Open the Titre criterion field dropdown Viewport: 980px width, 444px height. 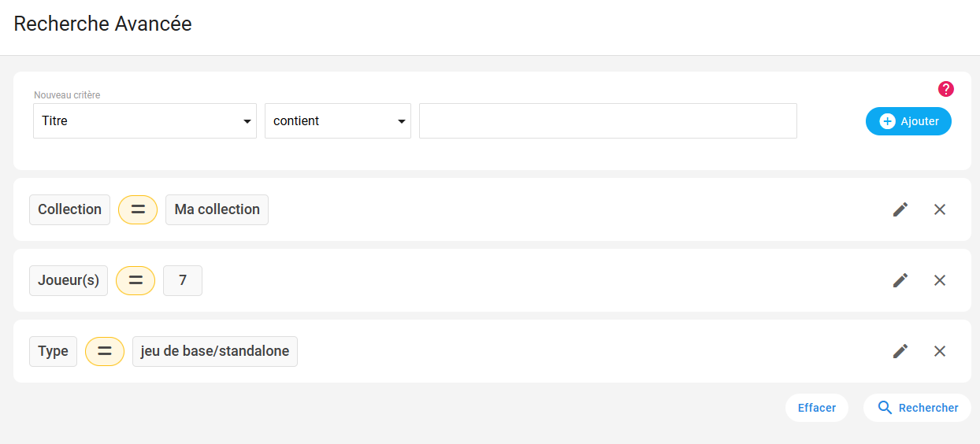pyautogui.click(x=145, y=121)
